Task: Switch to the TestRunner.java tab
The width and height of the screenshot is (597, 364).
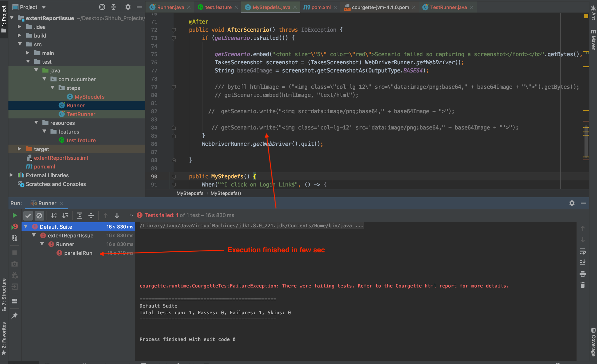Action: click(x=448, y=7)
